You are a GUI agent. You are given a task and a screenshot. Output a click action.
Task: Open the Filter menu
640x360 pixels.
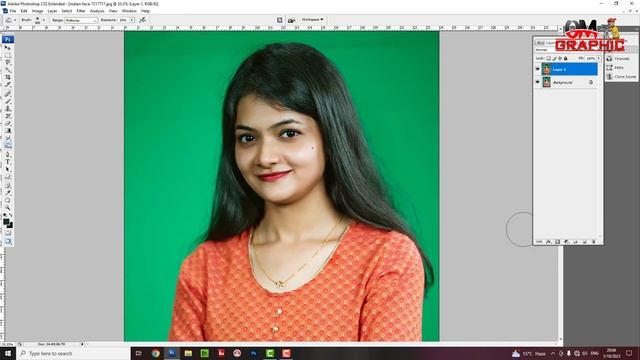pos(81,11)
